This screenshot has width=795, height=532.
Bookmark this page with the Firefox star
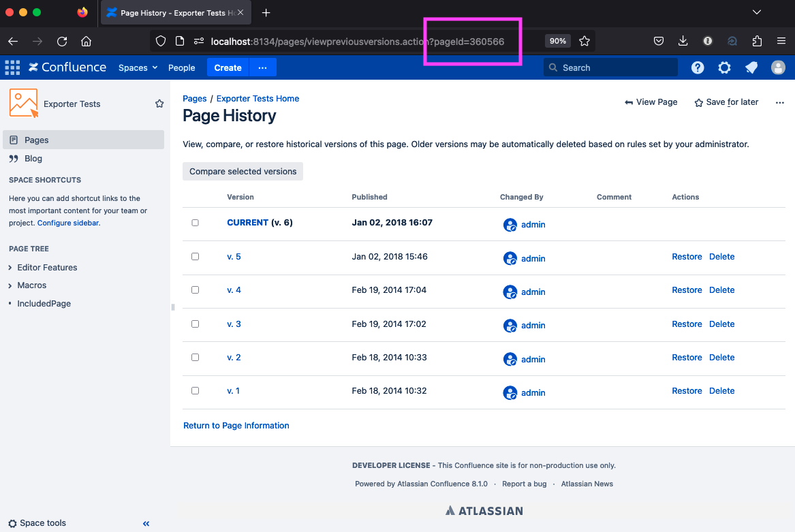(584, 41)
